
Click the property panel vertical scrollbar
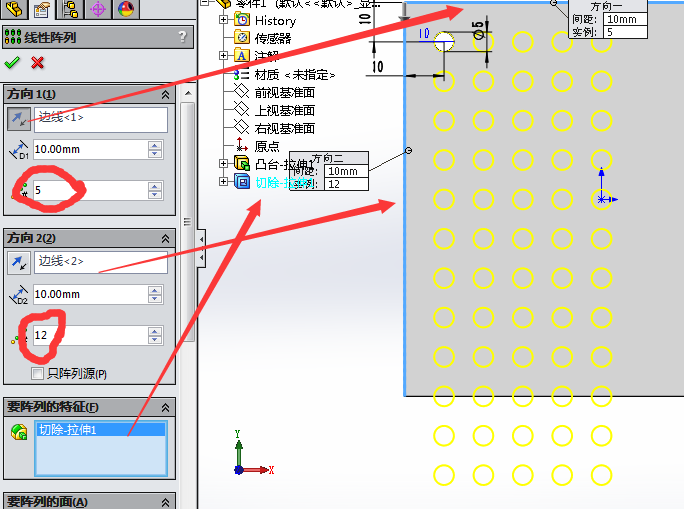click(x=188, y=222)
